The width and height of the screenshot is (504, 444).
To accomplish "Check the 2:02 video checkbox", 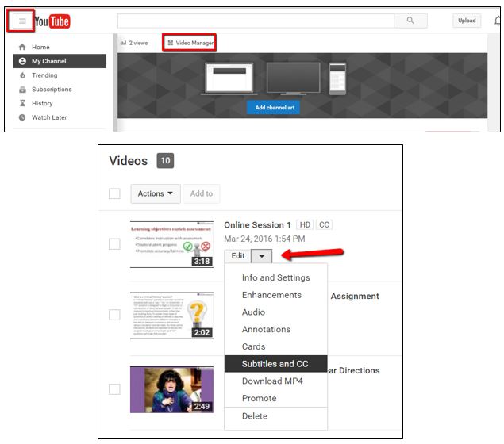I will pyautogui.click(x=114, y=315).
